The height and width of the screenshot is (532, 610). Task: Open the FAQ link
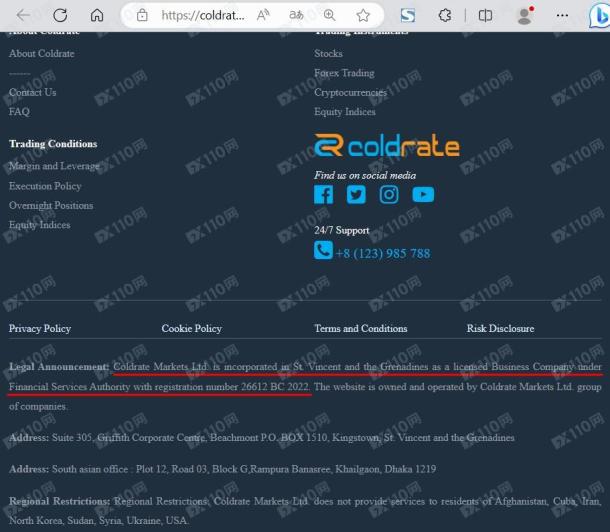19,112
